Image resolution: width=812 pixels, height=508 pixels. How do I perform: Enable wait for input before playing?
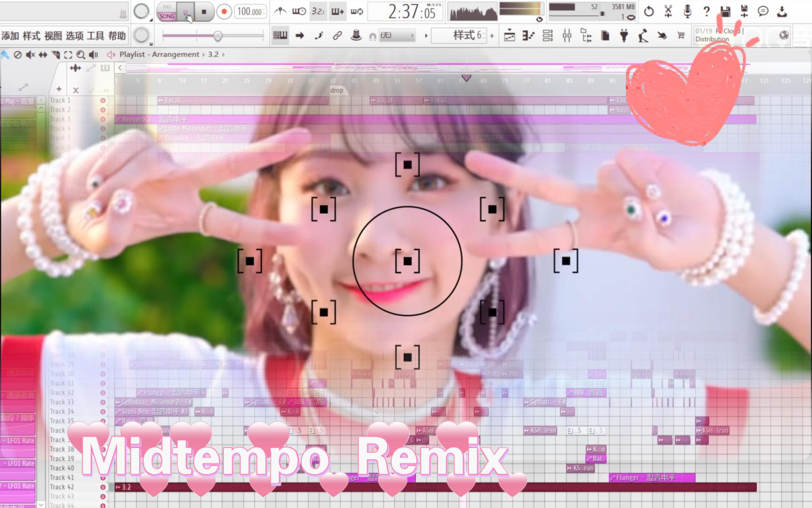click(299, 11)
